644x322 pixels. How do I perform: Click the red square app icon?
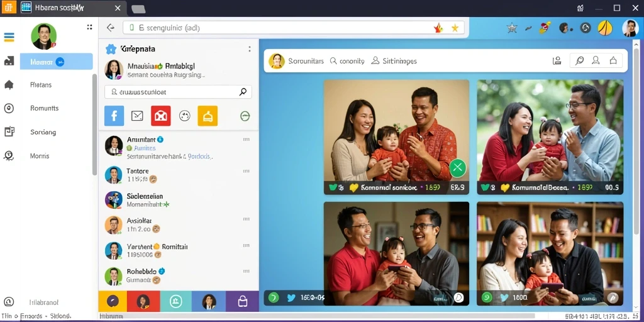160,116
